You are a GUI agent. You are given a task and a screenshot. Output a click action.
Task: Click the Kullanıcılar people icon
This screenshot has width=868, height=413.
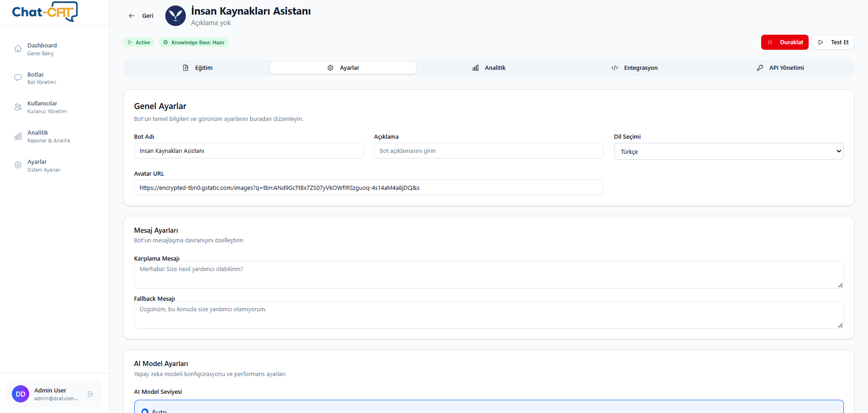pyautogui.click(x=18, y=107)
